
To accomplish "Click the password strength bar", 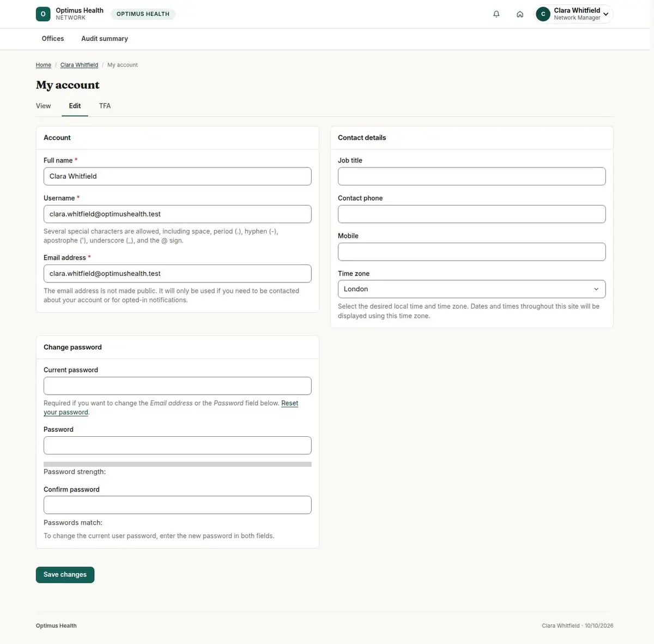I will click(x=177, y=465).
